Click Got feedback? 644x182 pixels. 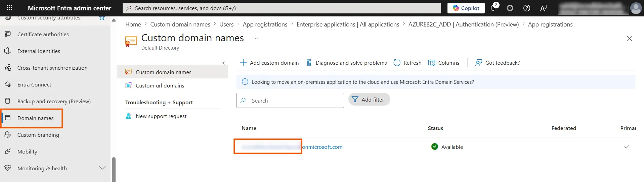click(498, 63)
